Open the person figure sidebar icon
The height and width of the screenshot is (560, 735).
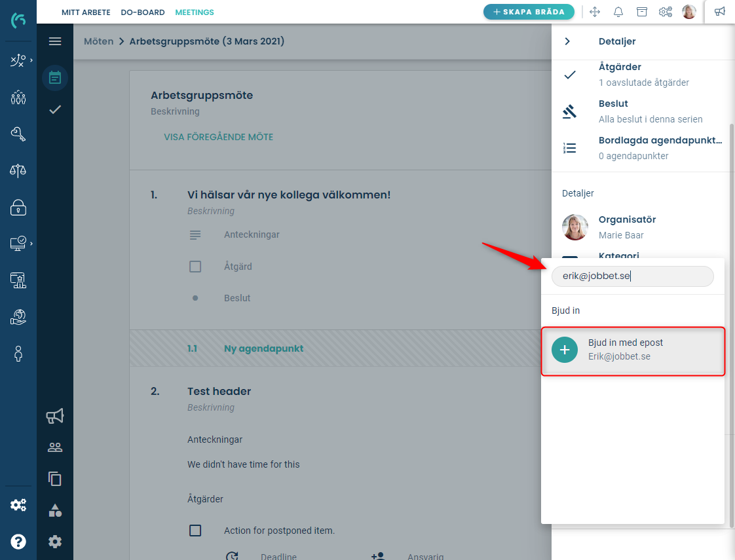click(18, 354)
